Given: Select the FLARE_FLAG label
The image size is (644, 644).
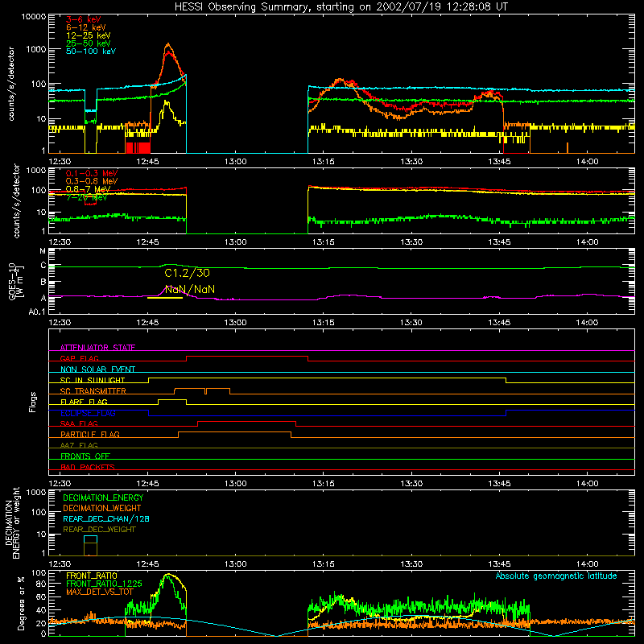Looking at the screenshot, I should (84, 402).
